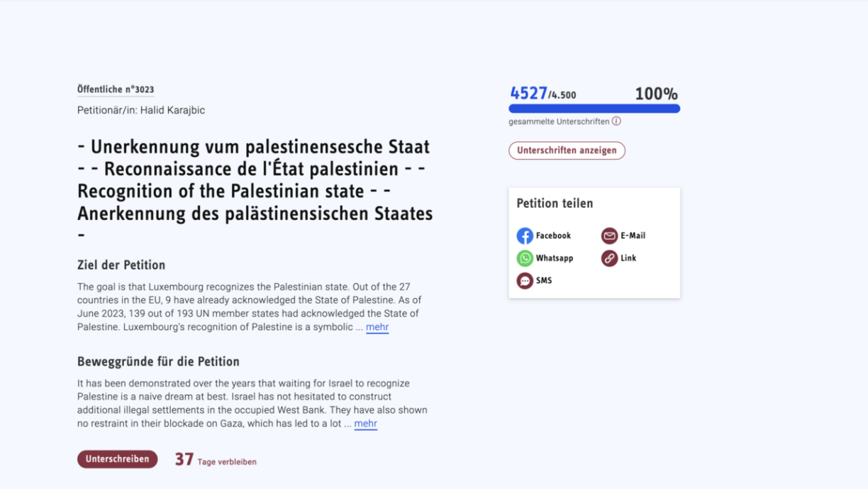Click the blue signature progress bar
868x489 pixels.
[x=594, y=109]
